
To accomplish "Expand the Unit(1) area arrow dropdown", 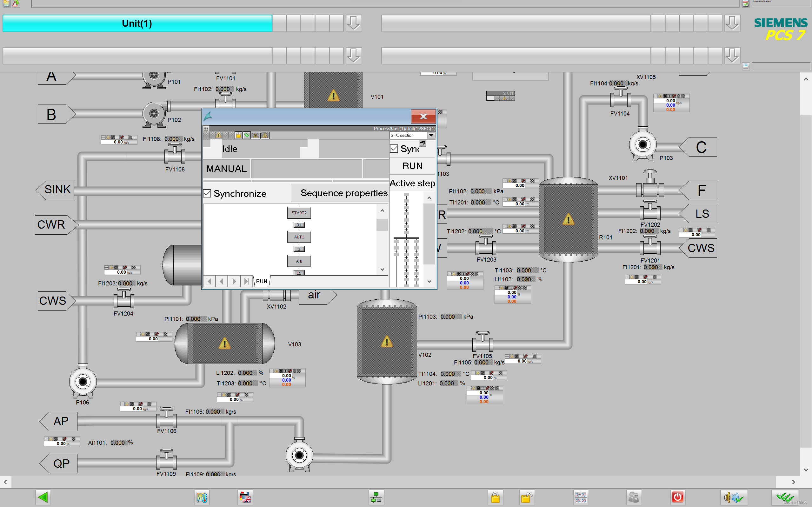I will pos(353,23).
